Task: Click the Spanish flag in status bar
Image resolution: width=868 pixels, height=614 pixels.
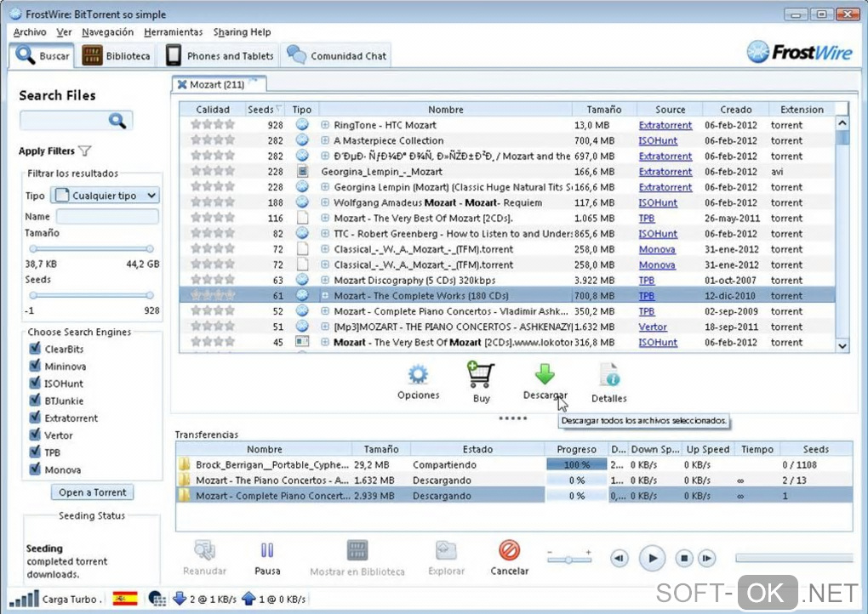Action: point(125,599)
